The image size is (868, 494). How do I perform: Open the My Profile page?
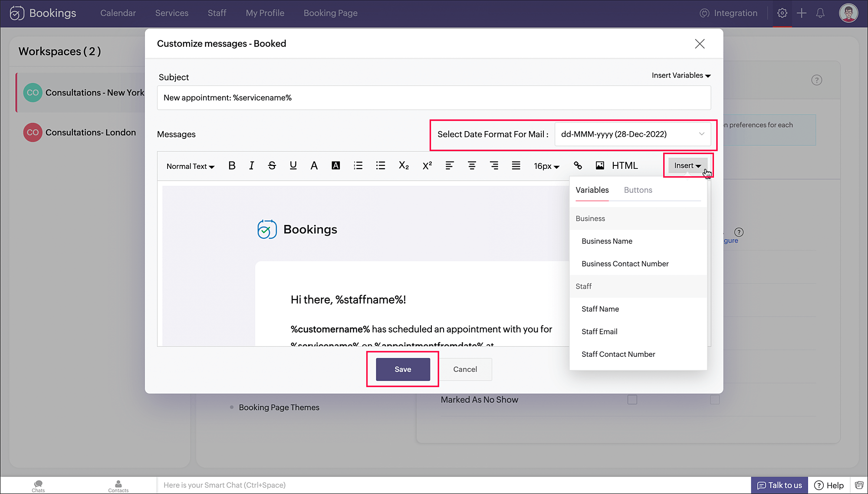click(265, 13)
